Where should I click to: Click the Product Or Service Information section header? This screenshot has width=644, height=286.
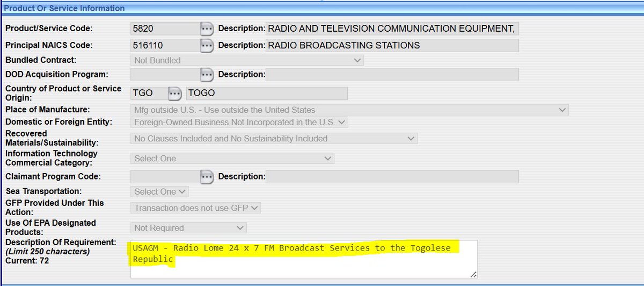pyautogui.click(x=64, y=9)
